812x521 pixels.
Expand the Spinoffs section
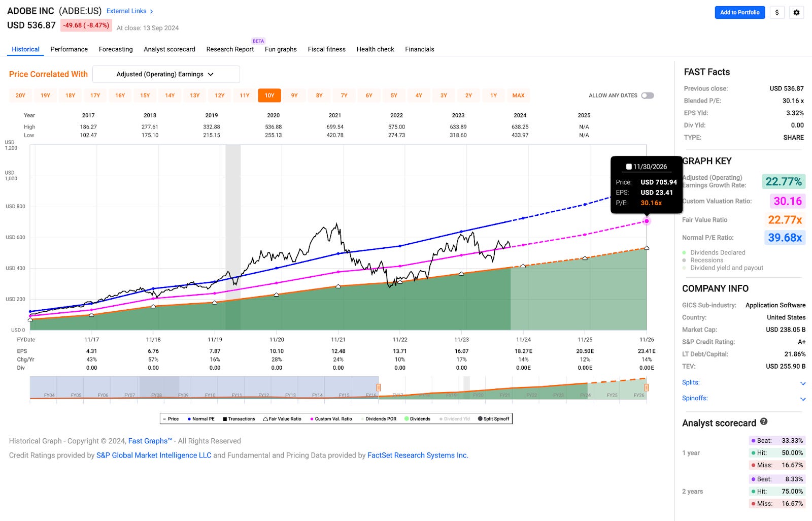click(803, 399)
